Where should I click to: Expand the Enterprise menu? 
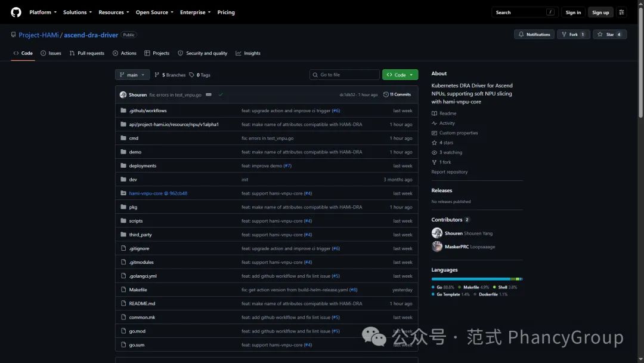195,13
